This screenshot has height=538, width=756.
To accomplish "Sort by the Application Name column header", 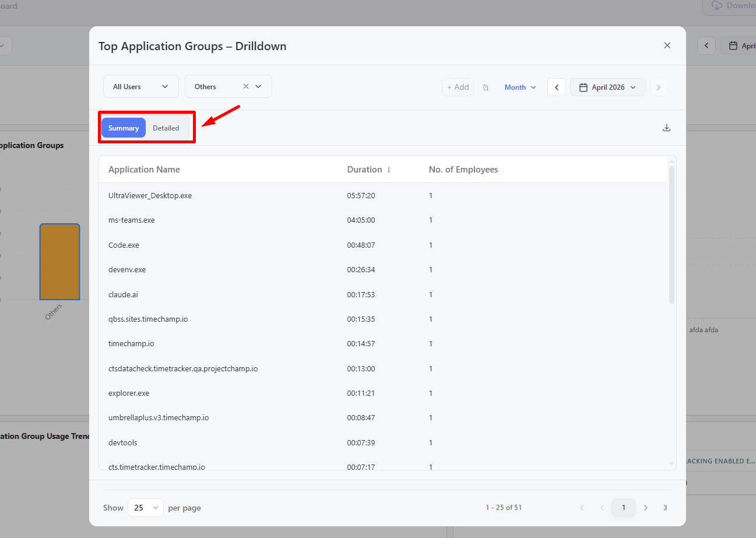I will click(144, 170).
